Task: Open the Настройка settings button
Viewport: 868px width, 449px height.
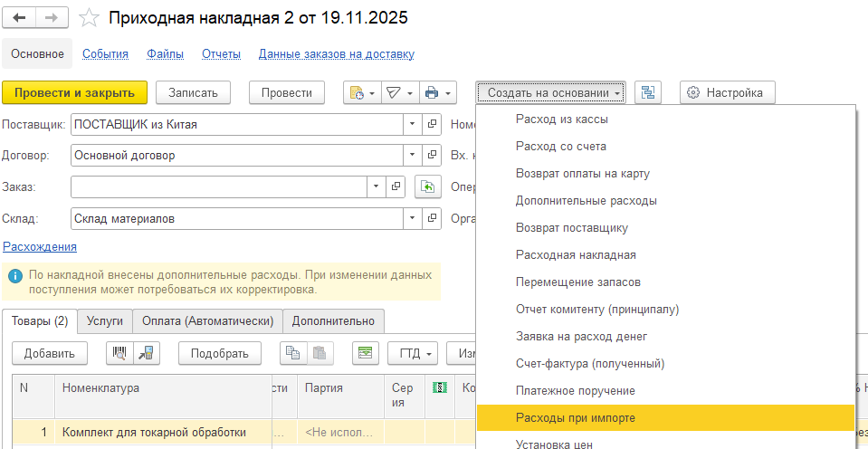Action: point(727,92)
